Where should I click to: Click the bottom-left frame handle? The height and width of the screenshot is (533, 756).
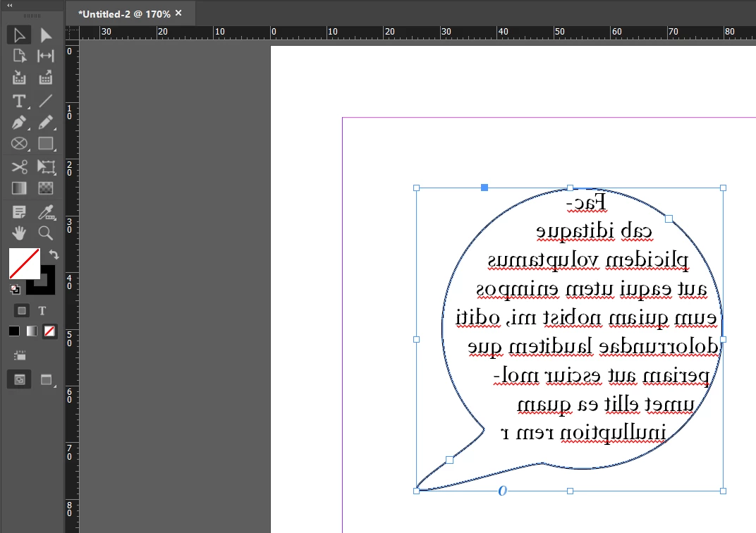tap(417, 491)
